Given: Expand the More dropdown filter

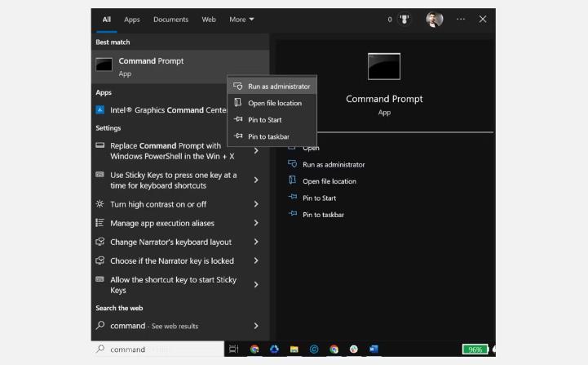Looking at the screenshot, I should coord(241,20).
